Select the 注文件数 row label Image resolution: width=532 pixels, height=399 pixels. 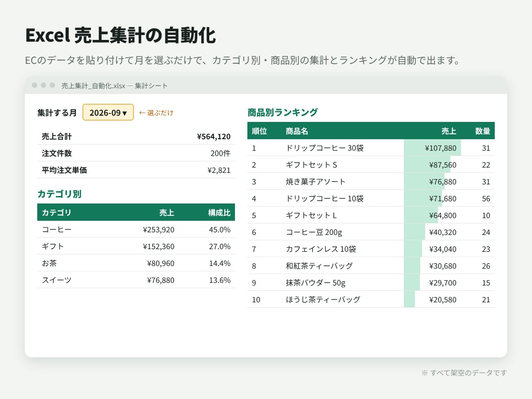[x=57, y=153]
